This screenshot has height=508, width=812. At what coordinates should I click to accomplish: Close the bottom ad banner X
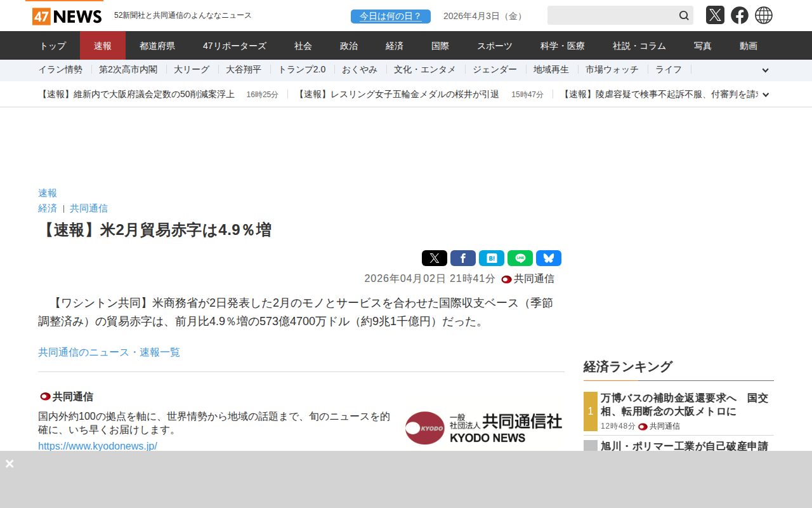click(10, 464)
